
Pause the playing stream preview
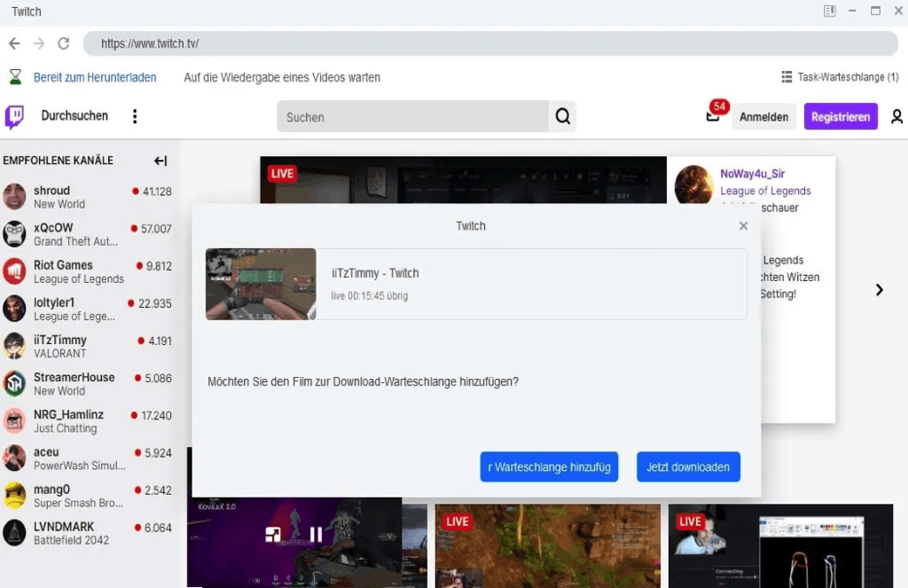coord(316,534)
